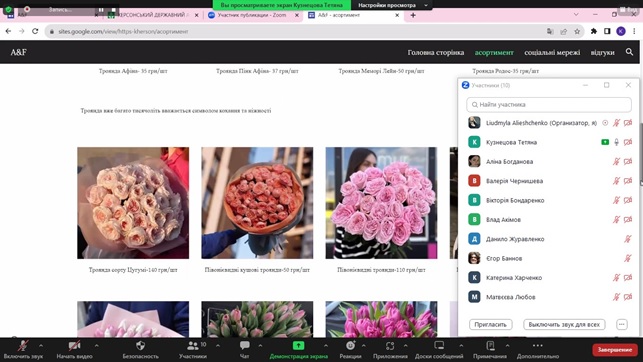Expand participants options arrow
Screen dimensions: 643x362
click(x=218, y=346)
